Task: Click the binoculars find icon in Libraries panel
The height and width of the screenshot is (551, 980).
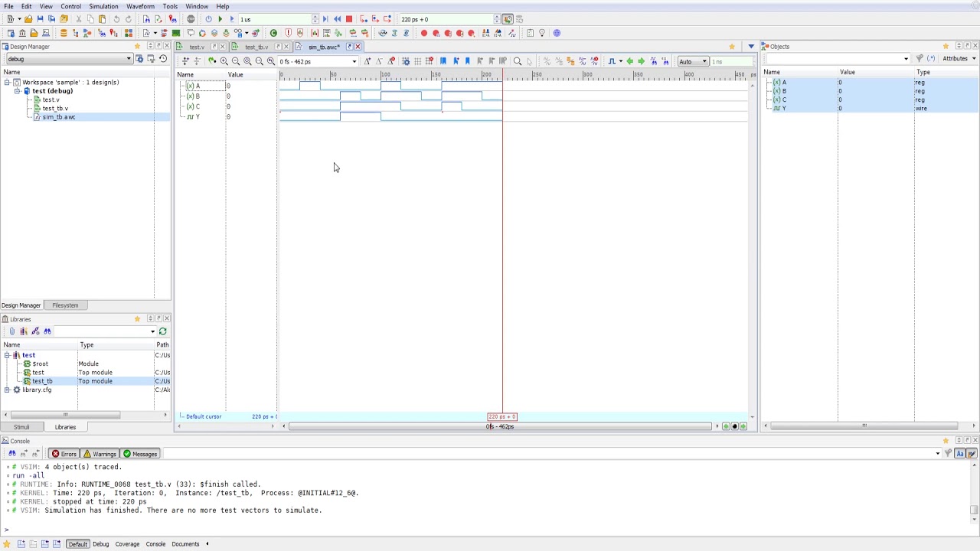Action: tap(47, 331)
